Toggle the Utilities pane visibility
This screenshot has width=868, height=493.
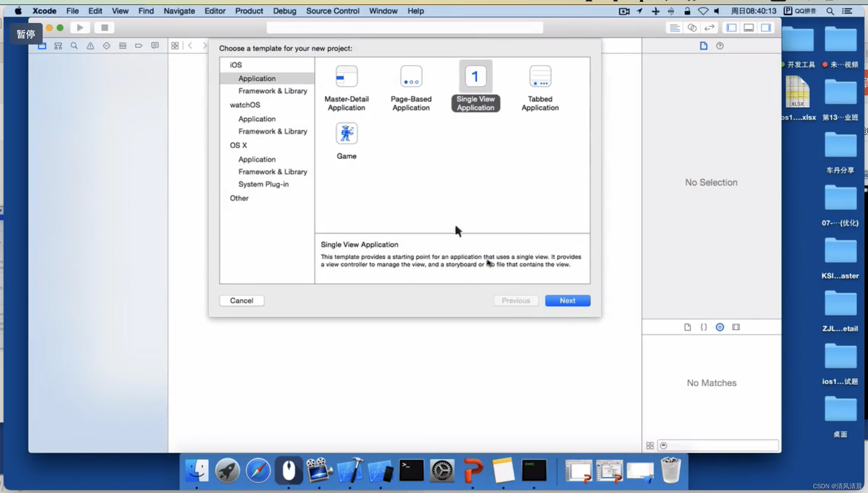pos(766,28)
